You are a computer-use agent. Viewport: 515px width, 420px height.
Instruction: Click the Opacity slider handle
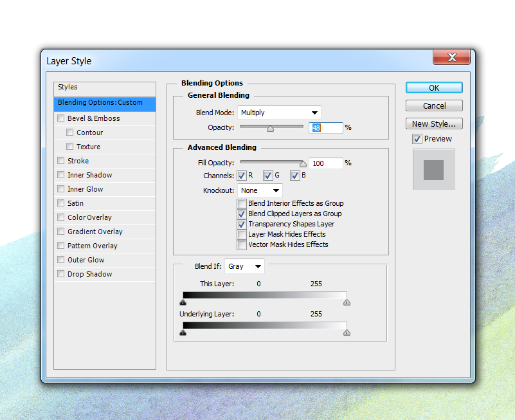(270, 129)
